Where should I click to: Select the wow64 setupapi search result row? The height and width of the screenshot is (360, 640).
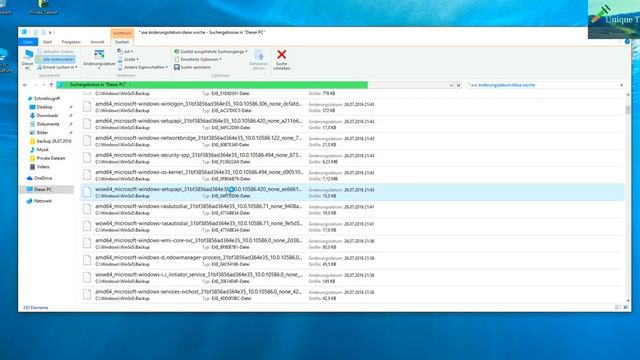[x=352, y=192]
